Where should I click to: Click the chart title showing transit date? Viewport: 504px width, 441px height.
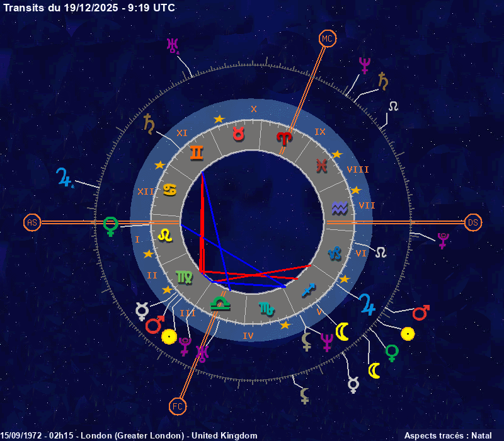coord(89,8)
